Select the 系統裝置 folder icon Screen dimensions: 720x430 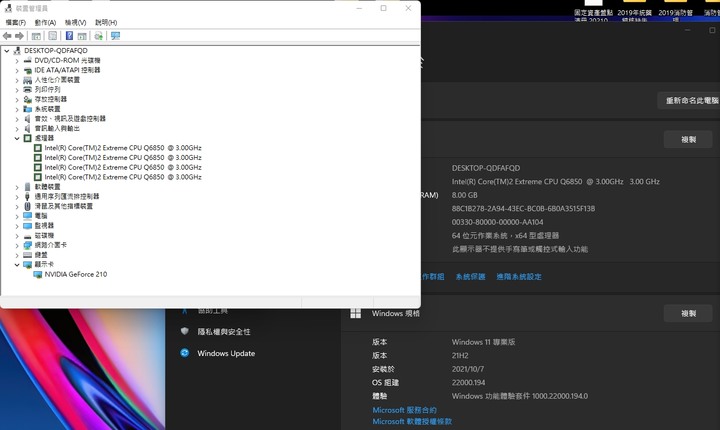28,109
